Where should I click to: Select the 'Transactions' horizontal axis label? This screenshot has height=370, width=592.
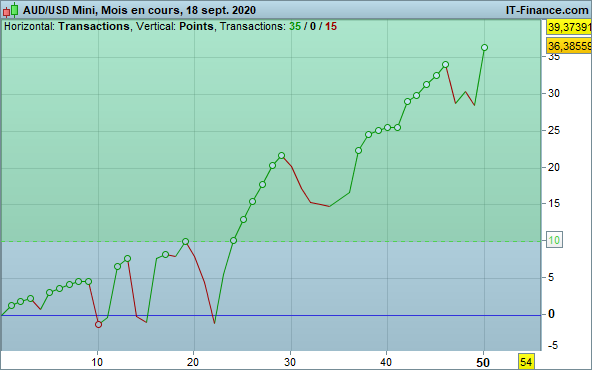pos(94,26)
